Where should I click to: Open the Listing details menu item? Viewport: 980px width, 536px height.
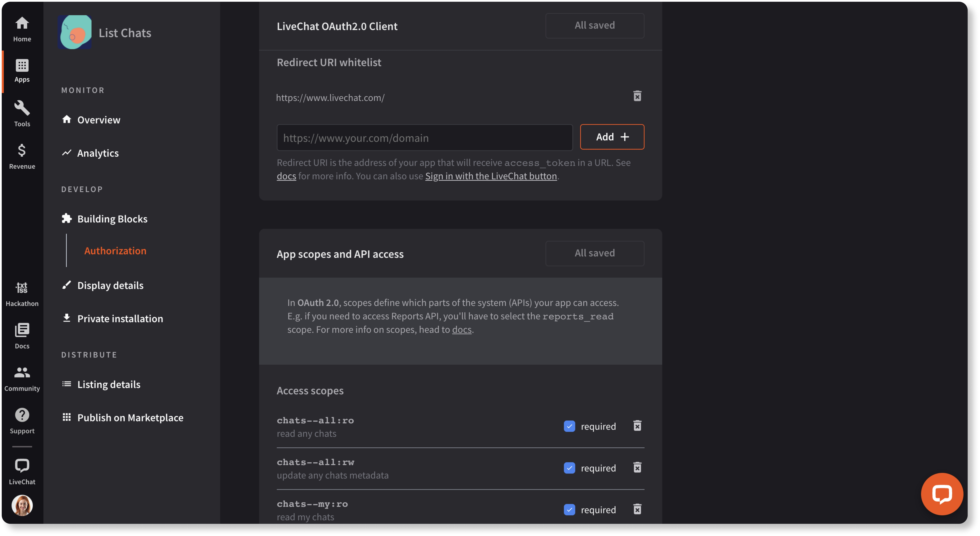point(101,384)
